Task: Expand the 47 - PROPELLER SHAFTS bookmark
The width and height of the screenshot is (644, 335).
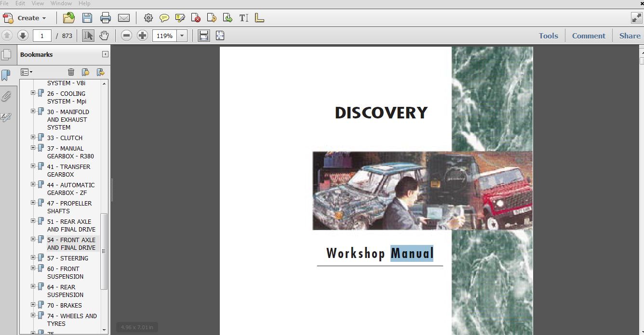Action: 33,203
